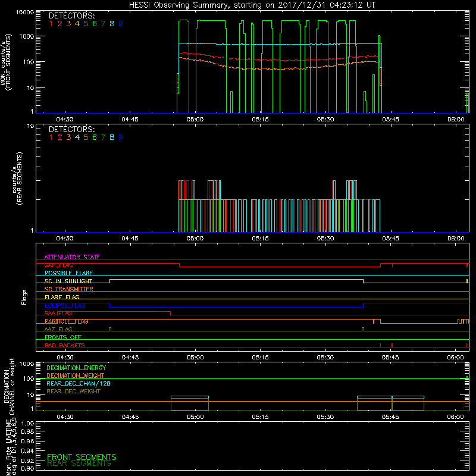Viewport: 476px width, 476px height.
Task: Pick detector 3 in the rear segments legend
Action: [68, 137]
